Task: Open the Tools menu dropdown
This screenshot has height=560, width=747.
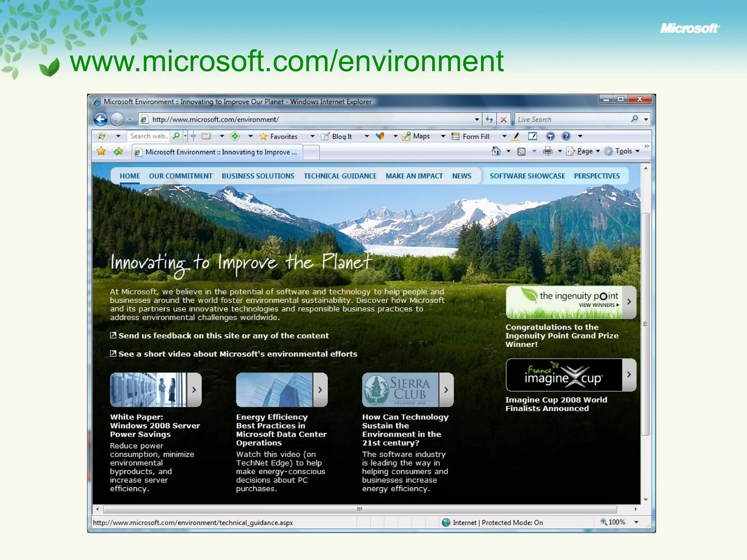Action: [x=622, y=151]
